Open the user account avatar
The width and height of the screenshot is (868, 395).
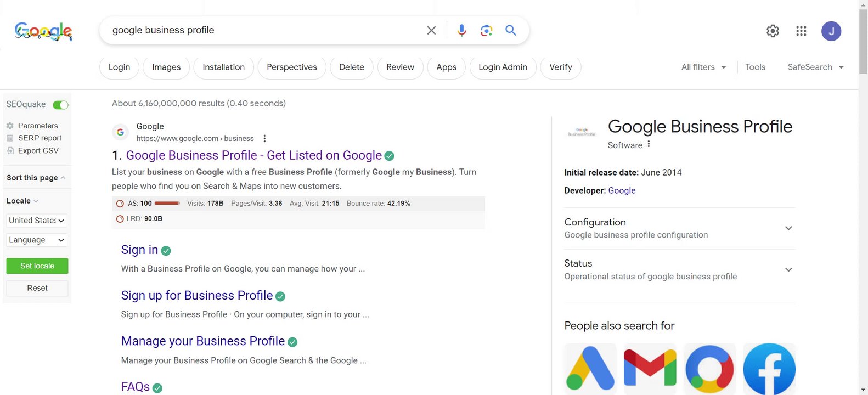pyautogui.click(x=831, y=31)
